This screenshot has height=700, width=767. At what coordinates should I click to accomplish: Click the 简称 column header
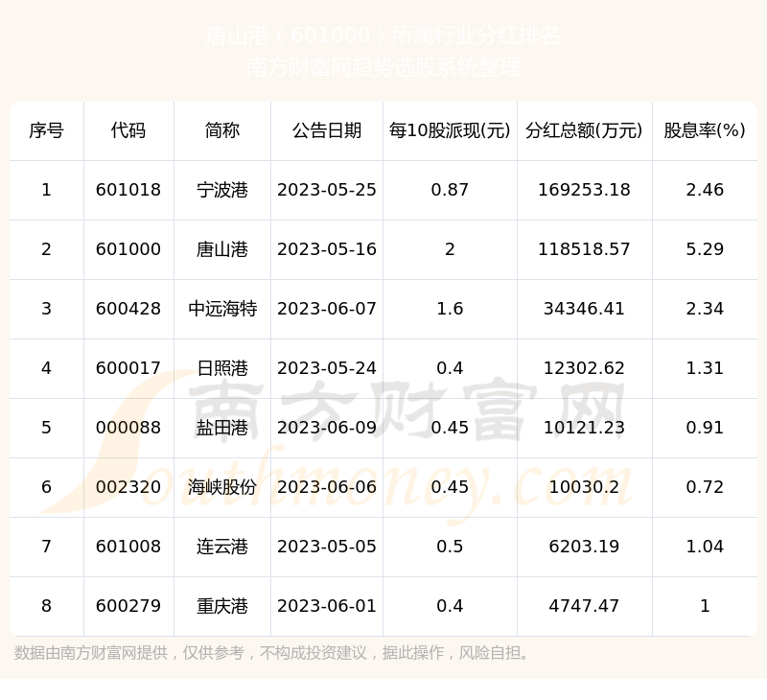pos(222,130)
